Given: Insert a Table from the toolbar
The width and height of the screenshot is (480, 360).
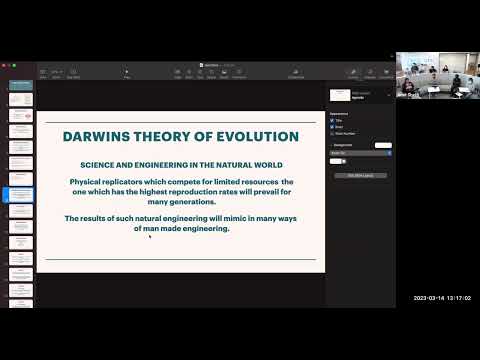Looking at the screenshot, I should pyautogui.click(x=178, y=74).
